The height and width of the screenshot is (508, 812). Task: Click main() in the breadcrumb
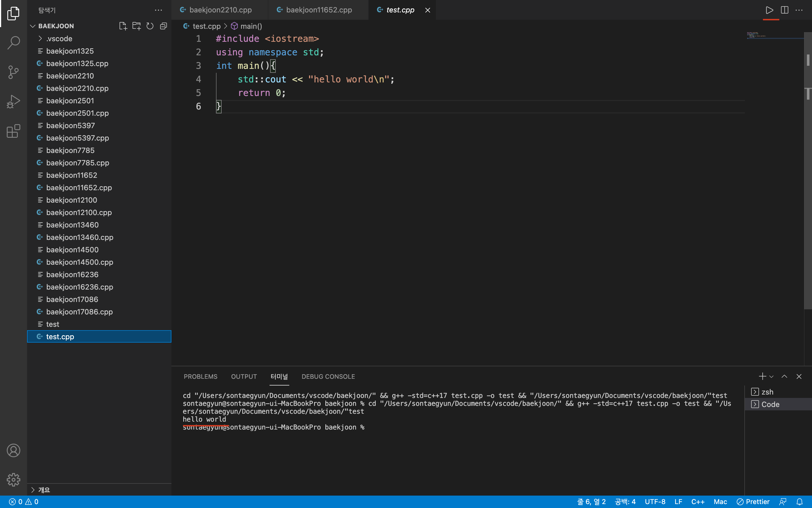251,26
